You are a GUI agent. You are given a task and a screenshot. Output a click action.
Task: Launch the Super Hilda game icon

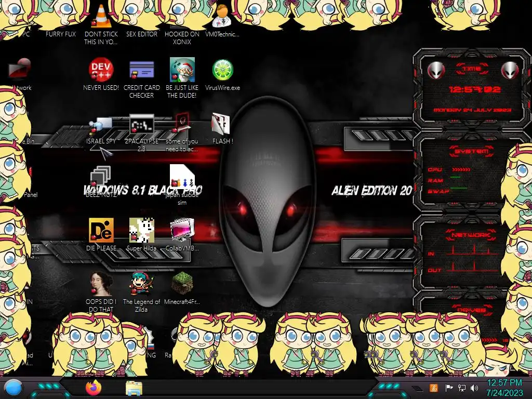click(x=141, y=230)
